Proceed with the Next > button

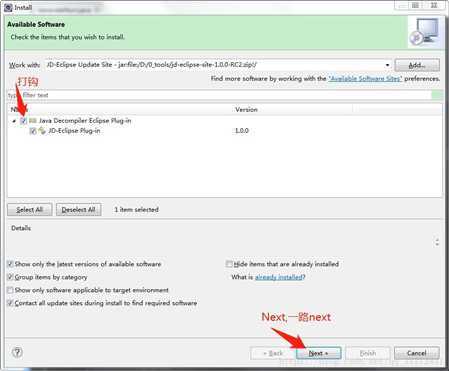pos(318,353)
